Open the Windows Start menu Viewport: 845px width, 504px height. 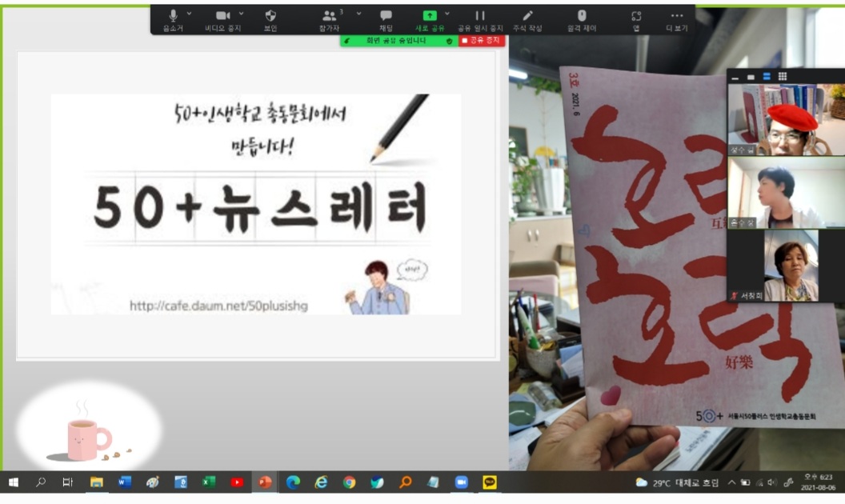pos(14,482)
